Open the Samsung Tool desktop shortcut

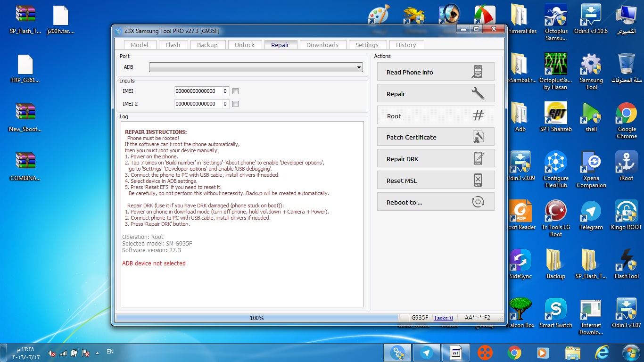(x=591, y=72)
